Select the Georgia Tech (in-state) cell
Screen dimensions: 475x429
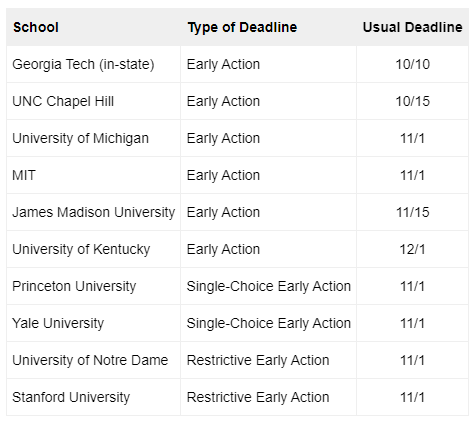pos(93,64)
